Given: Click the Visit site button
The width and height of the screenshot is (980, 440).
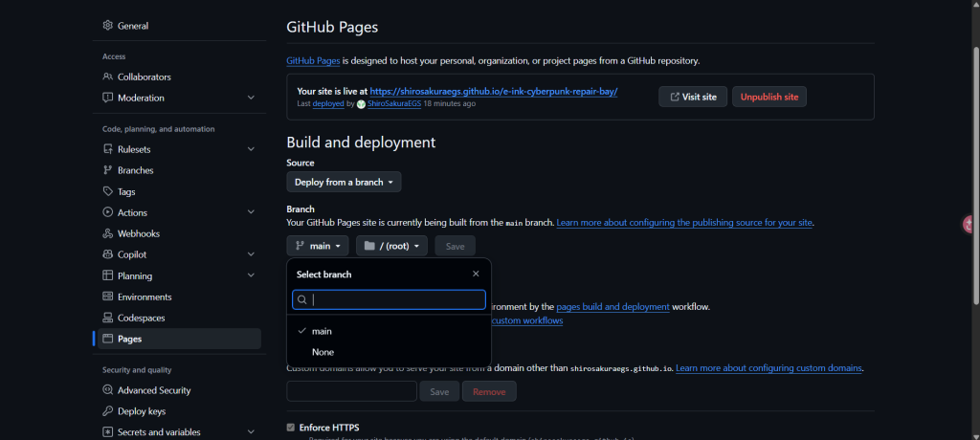Looking at the screenshot, I should coord(693,97).
